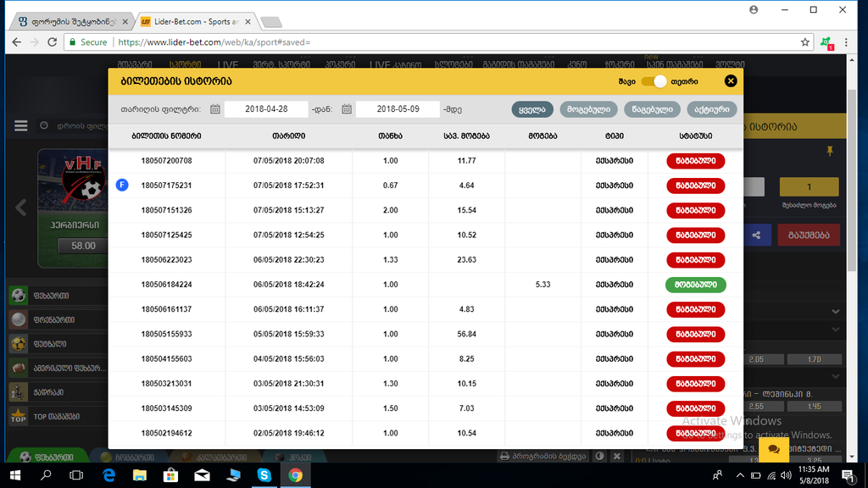The height and width of the screenshot is (488, 868).
Task: Open Microsoft Edge from the taskbar
Action: point(108,475)
